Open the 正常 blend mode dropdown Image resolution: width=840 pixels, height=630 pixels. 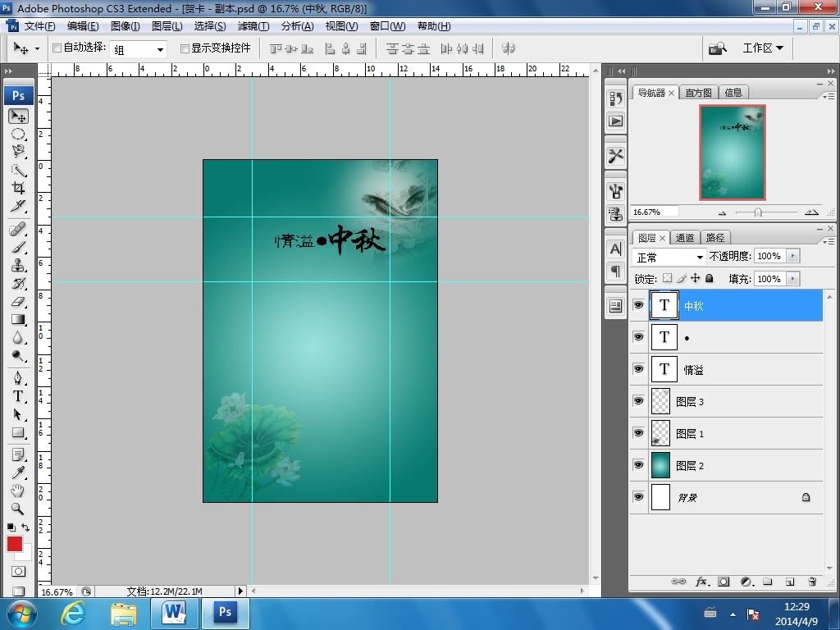coord(670,257)
